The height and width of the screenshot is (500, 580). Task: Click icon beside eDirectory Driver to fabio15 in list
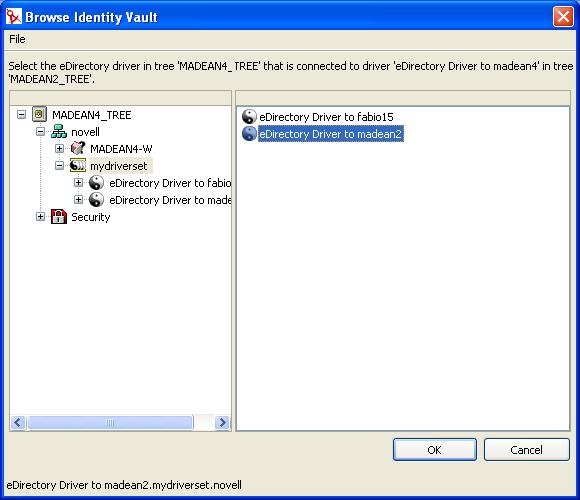(x=249, y=117)
